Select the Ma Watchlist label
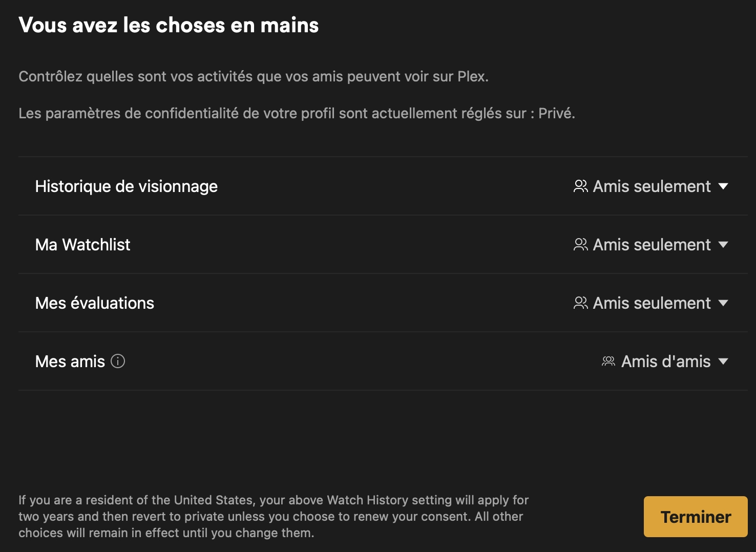The image size is (756, 552). click(x=83, y=245)
